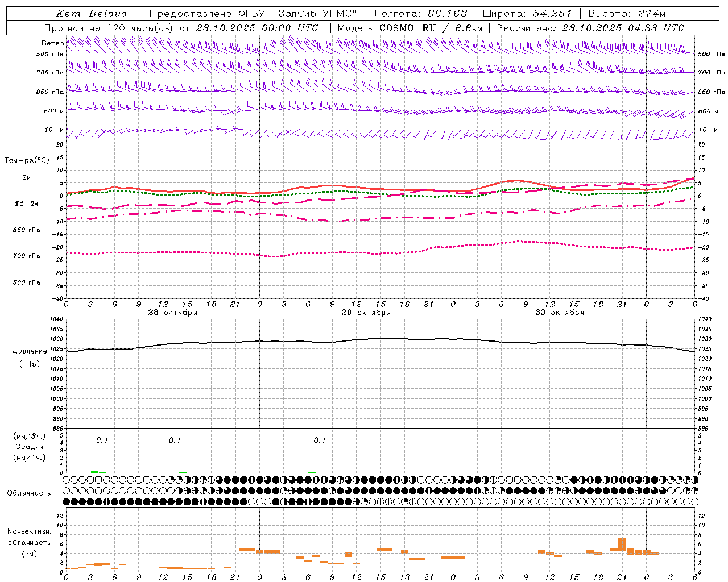Click the '(гПа)' pressure unit label

coord(30,364)
